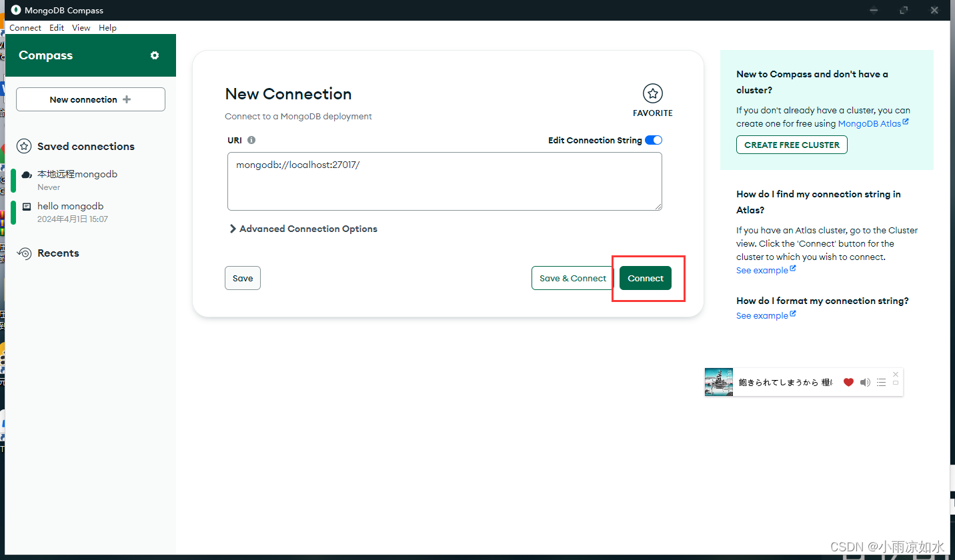Click the Recents history icon
955x560 pixels.
point(24,253)
